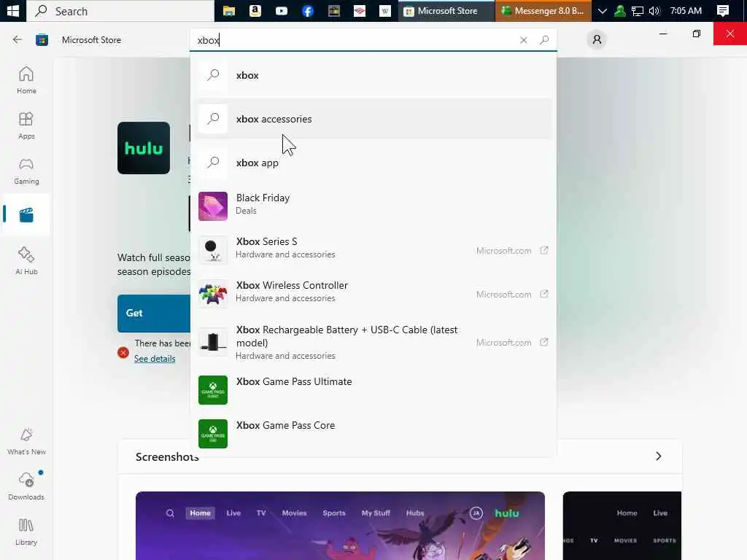747x560 pixels.
Task: Open the Gaming section in sidebar
Action: pos(26,171)
